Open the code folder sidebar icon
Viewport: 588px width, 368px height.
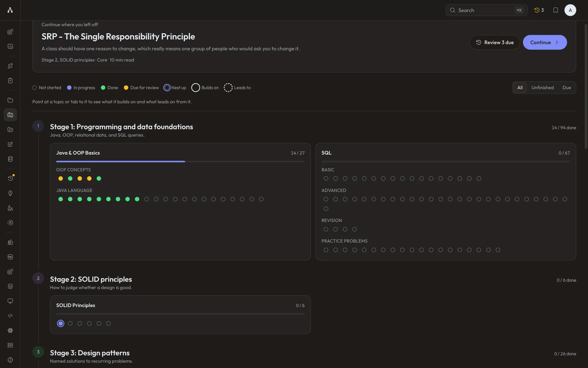click(x=10, y=130)
